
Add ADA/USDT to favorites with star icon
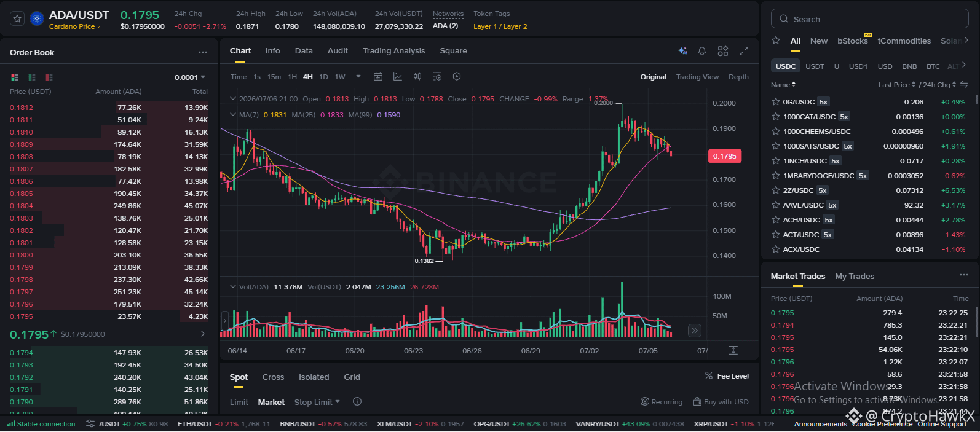coord(17,18)
